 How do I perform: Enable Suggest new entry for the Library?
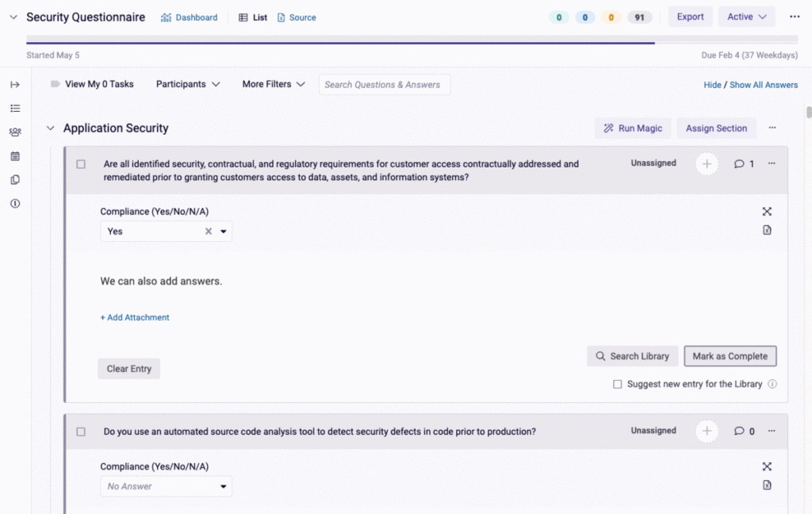pos(616,384)
